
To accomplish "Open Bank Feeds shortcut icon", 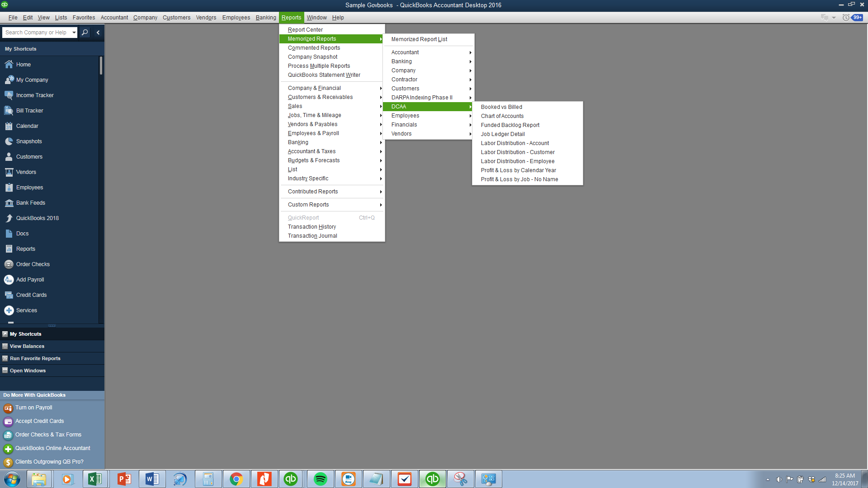I will 9,203.
